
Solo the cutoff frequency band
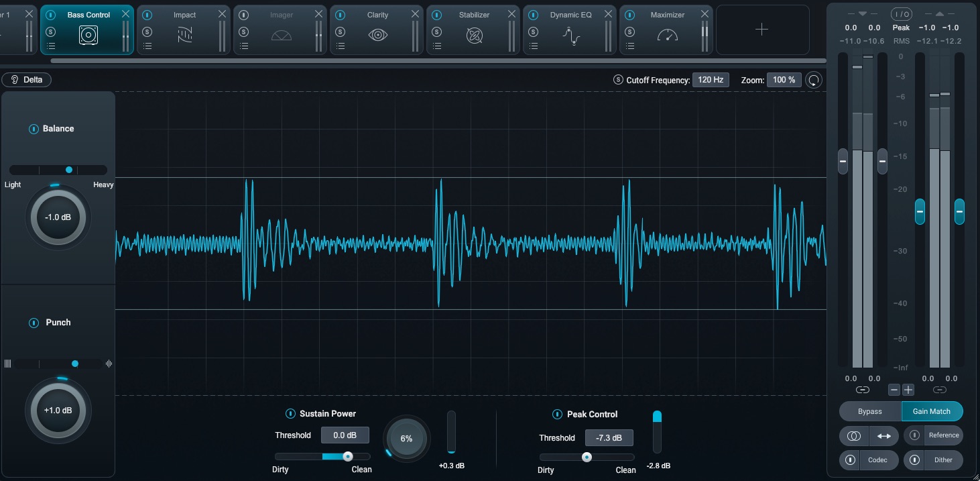tap(618, 80)
